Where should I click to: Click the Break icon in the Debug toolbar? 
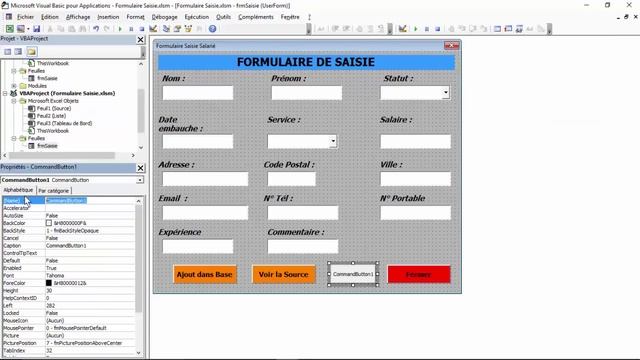coord(427,29)
